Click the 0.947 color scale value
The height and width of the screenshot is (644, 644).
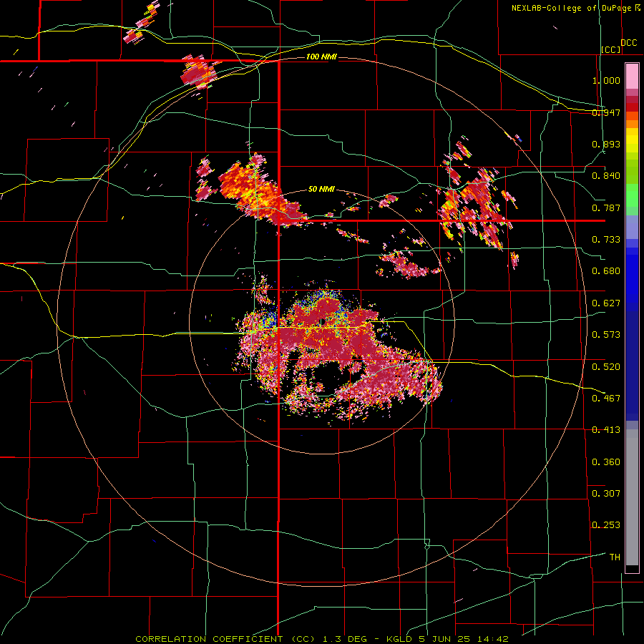606,112
